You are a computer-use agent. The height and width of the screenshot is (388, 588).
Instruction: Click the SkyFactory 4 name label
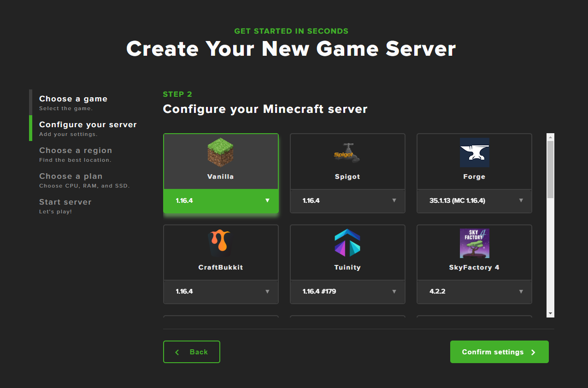(x=474, y=267)
